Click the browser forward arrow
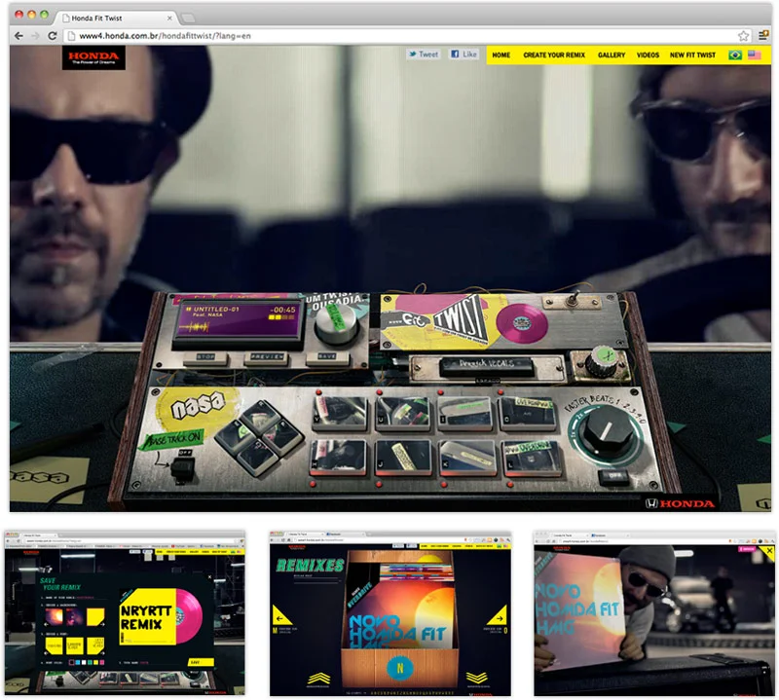The height and width of the screenshot is (700, 779). (35, 36)
